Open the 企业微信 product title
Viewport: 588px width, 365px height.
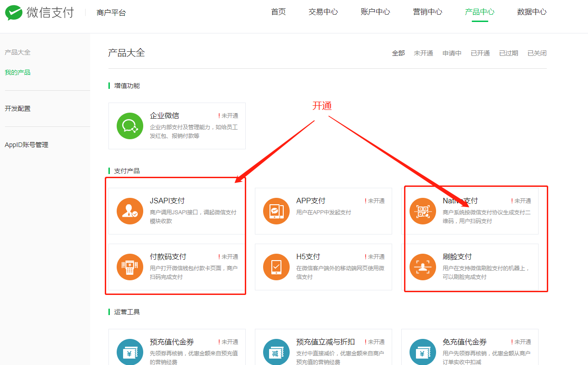165,116
